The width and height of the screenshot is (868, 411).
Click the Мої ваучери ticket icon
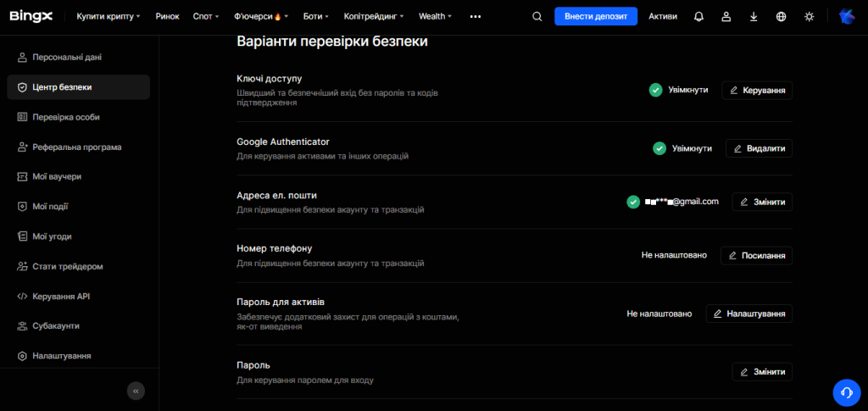(22, 177)
